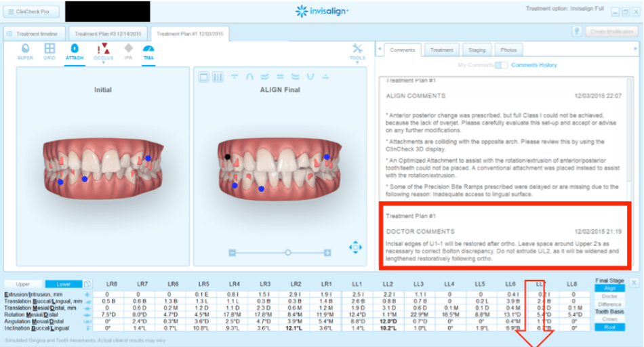
Task: Select Root under Tooth Basis
Action: pyautogui.click(x=609, y=327)
